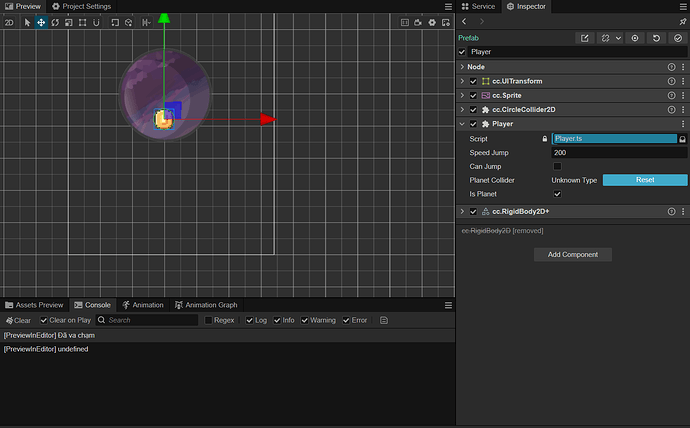Image resolution: width=690 pixels, height=428 pixels.
Task: Click the scene camera icon
Action: pyautogui.click(x=418, y=22)
